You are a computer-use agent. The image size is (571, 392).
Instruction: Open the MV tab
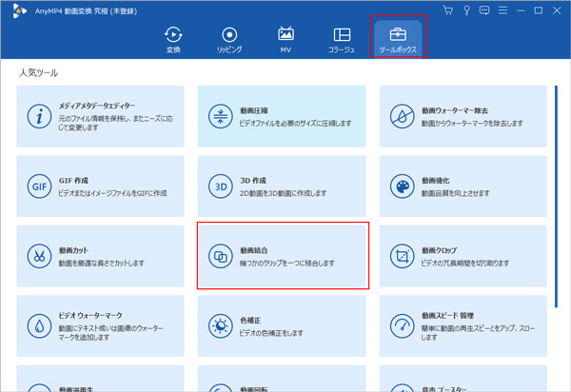tap(285, 40)
